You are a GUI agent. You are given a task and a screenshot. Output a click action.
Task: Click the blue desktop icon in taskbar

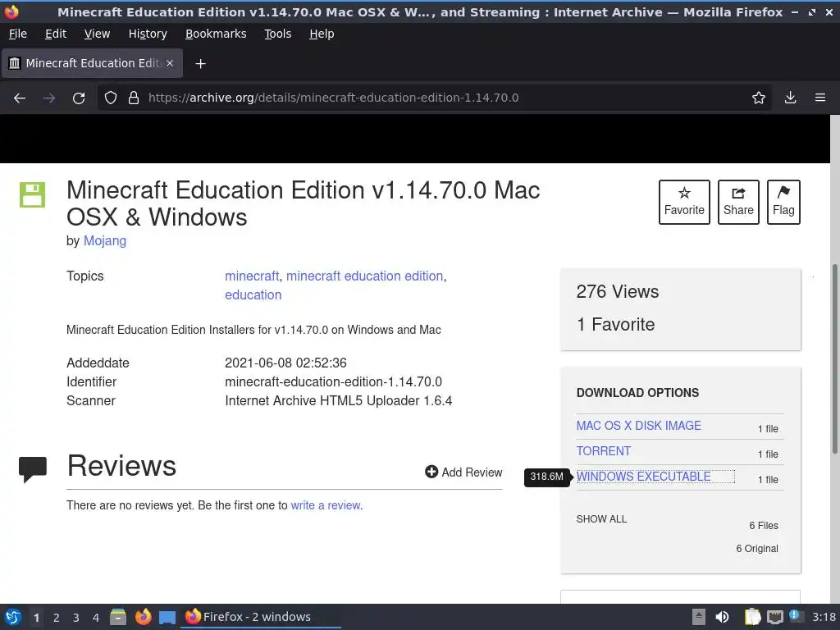click(x=167, y=618)
